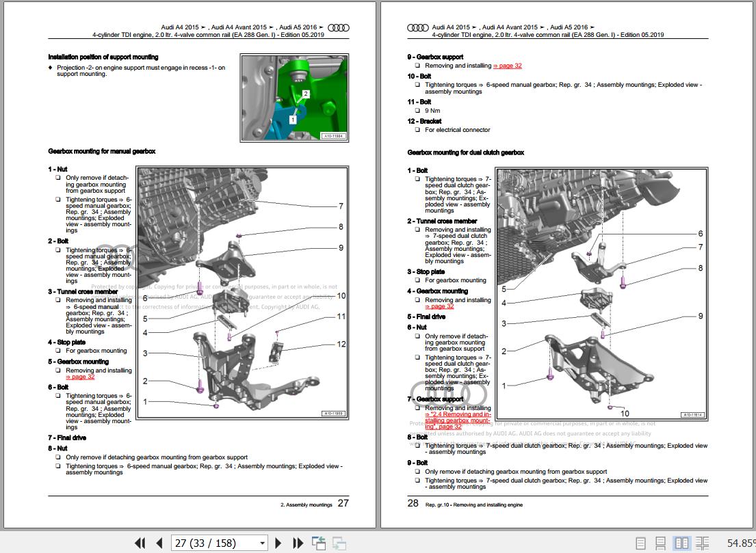Switch to continuous page layout
Screen dimensions: 756x553
660,543
